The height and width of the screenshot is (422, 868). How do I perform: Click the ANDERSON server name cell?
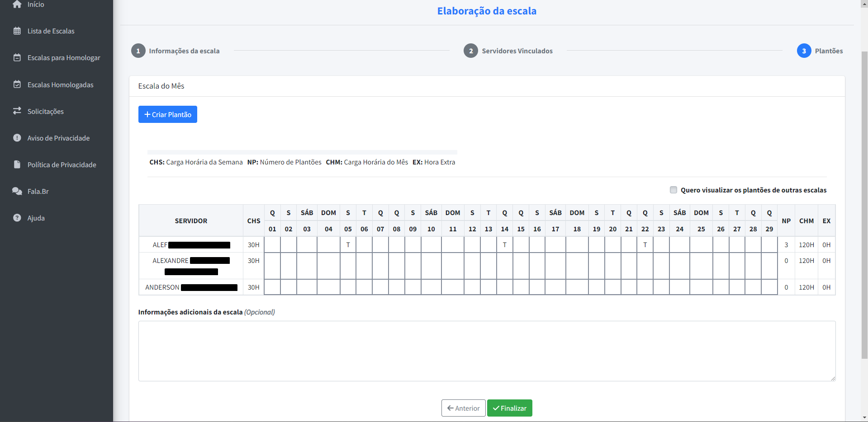191,287
